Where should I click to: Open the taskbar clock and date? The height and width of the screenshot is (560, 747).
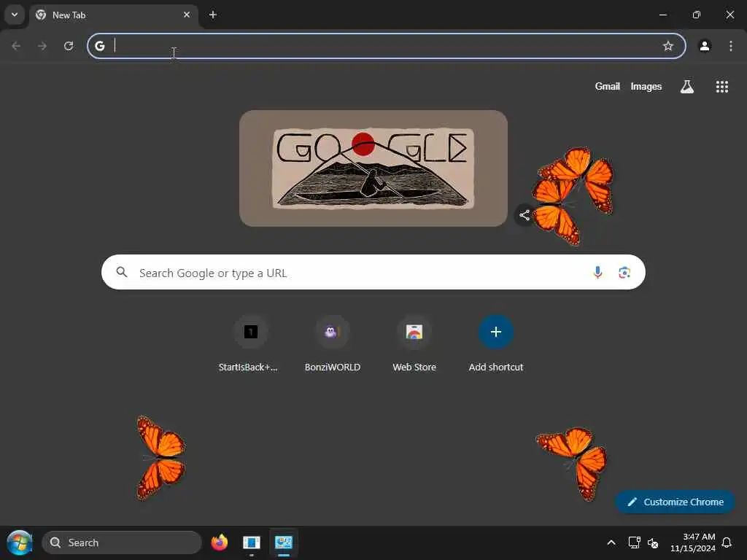coord(693,542)
